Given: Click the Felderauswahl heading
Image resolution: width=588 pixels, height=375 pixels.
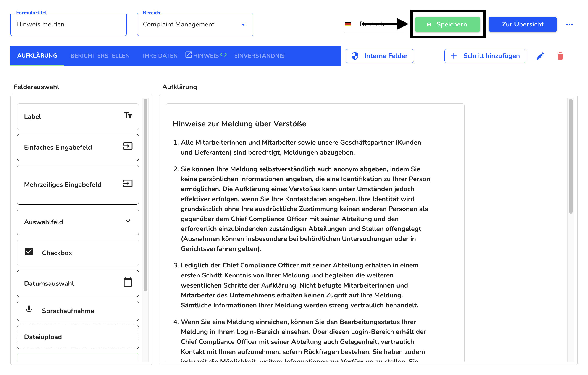Looking at the screenshot, I should [36, 87].
